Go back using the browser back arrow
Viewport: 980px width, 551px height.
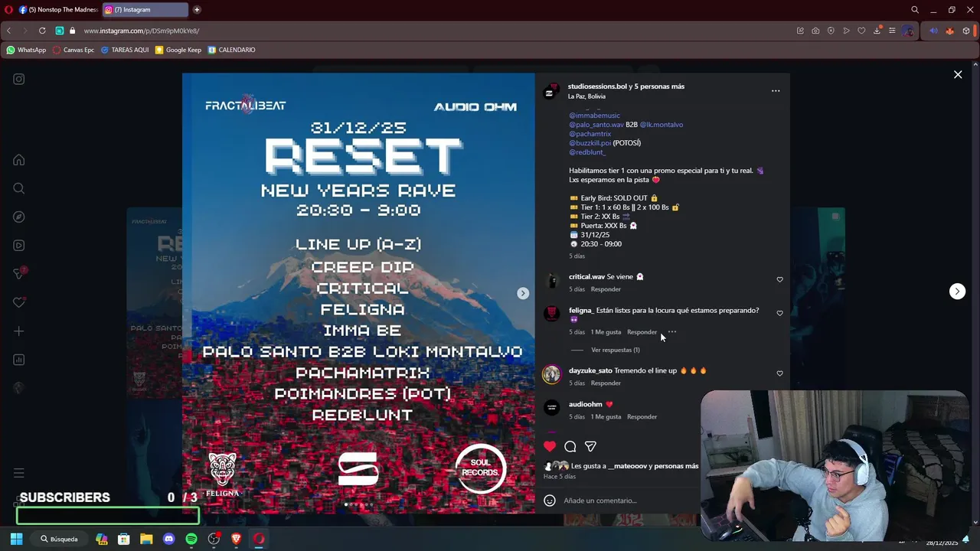coord(9,31)
